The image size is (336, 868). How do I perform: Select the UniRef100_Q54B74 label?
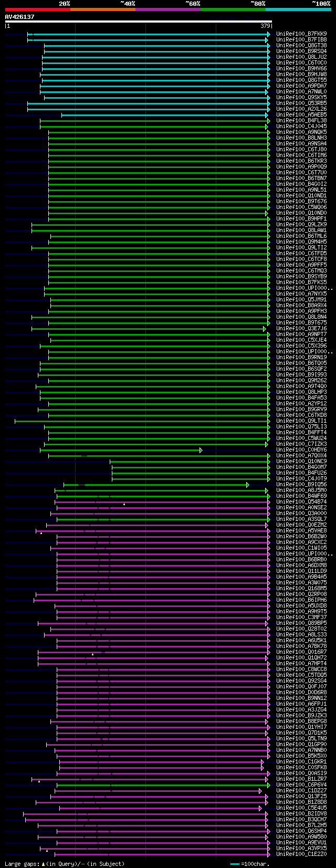[301, 502]
